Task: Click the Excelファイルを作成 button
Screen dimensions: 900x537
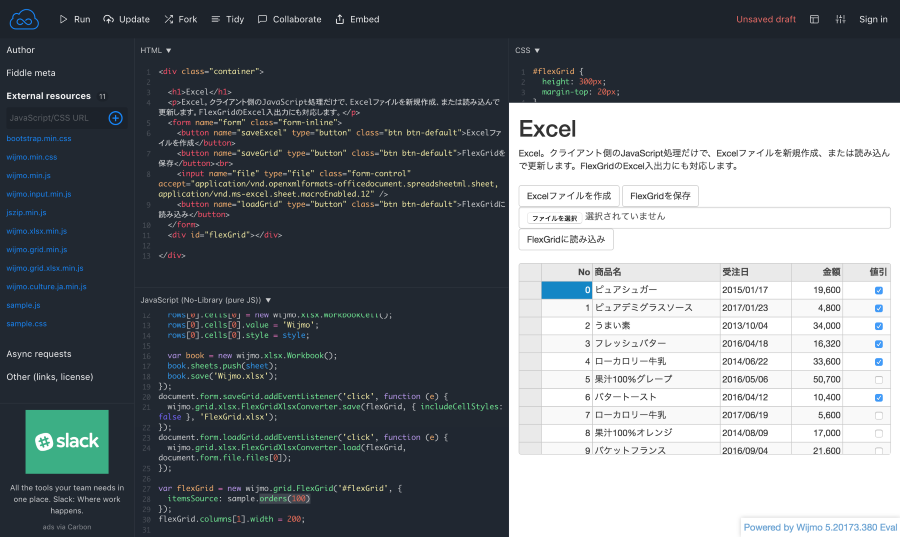Action: [569, 196]
